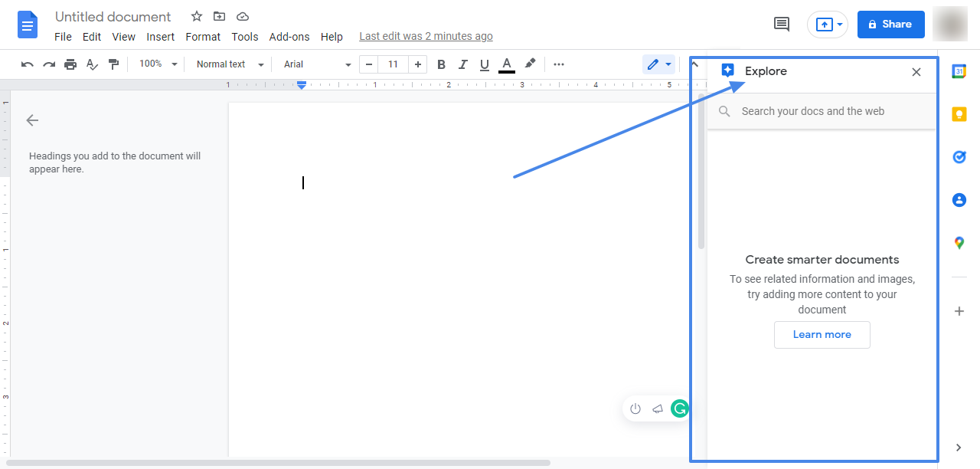Rename the Untitled document title

coord(113,17)
